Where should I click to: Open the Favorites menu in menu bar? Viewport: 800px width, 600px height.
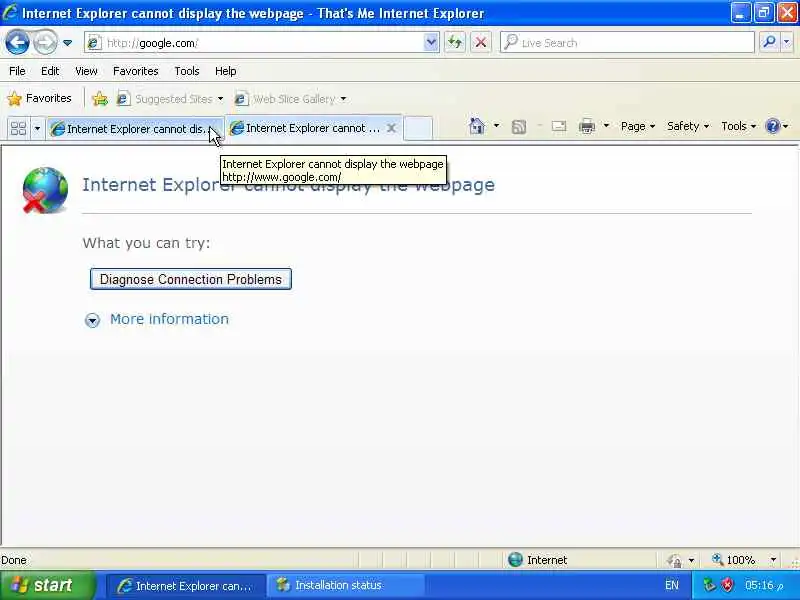(x=135, y=71)
